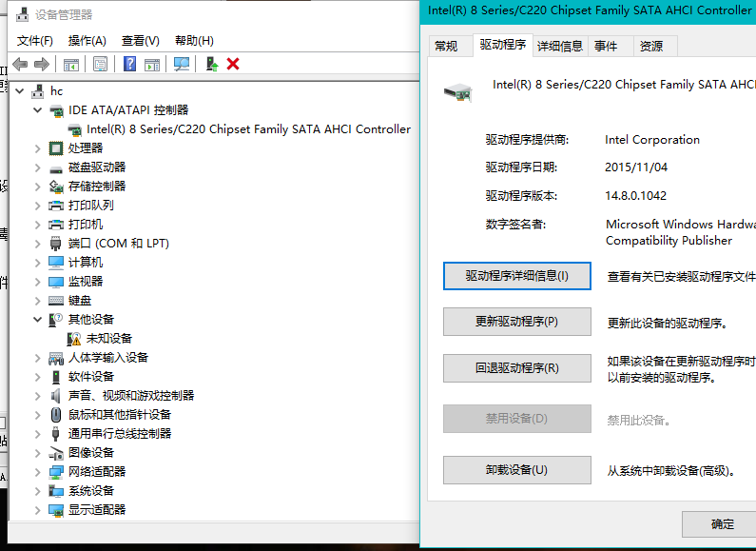
Task: Open the 查看(V) menu
Action: (140, 41)
